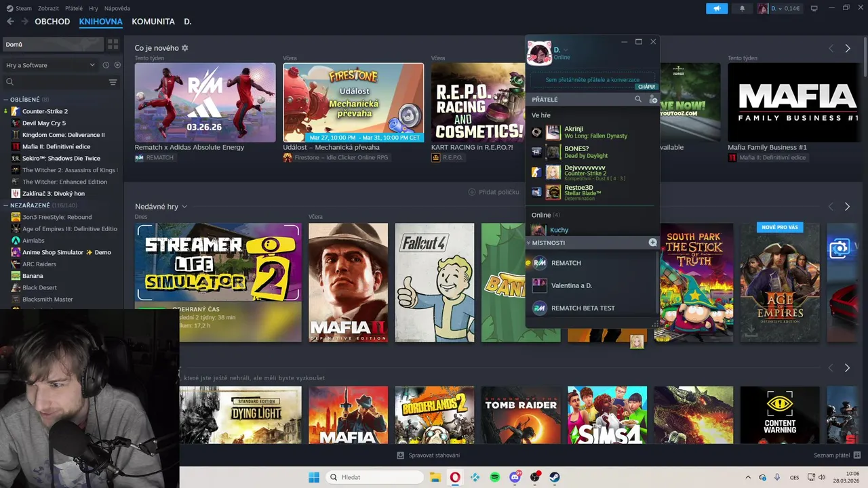Dismiss hint with CHÁPU! button
868x488 pixels.
click(646, 87)
